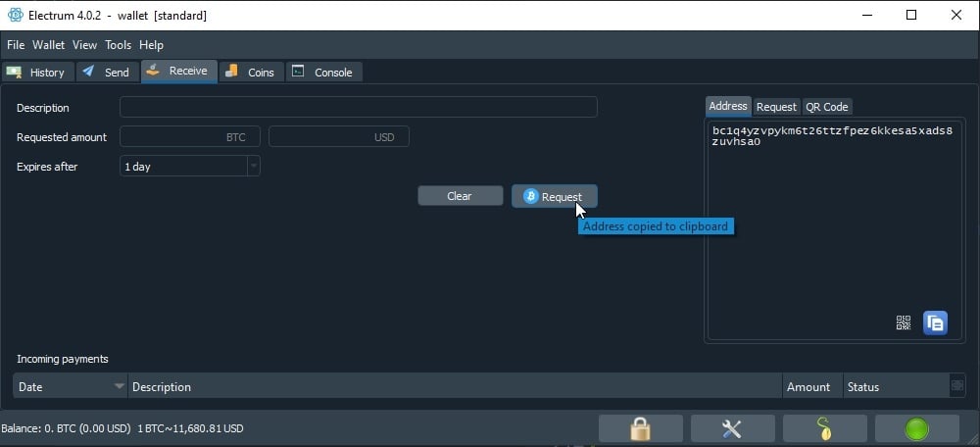Click the green network status light
The width and height of the screenshot is (980, 447).
[917, 429]
